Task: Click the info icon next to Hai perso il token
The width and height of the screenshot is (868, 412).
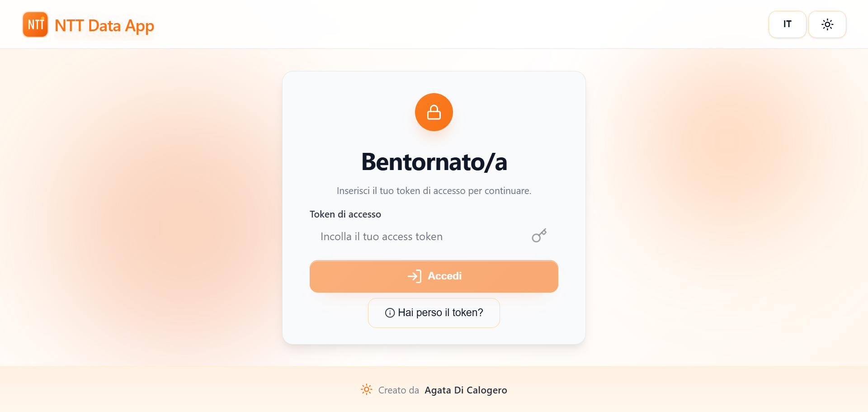Action: (389, 313)
